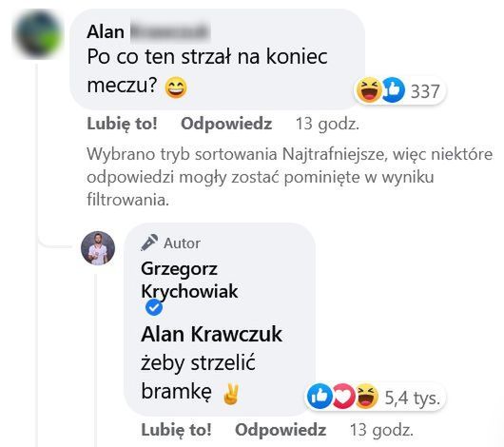Click the Autor microphone badge icon
This screenshot has width=504, height=447.
(x=149, y=243)
